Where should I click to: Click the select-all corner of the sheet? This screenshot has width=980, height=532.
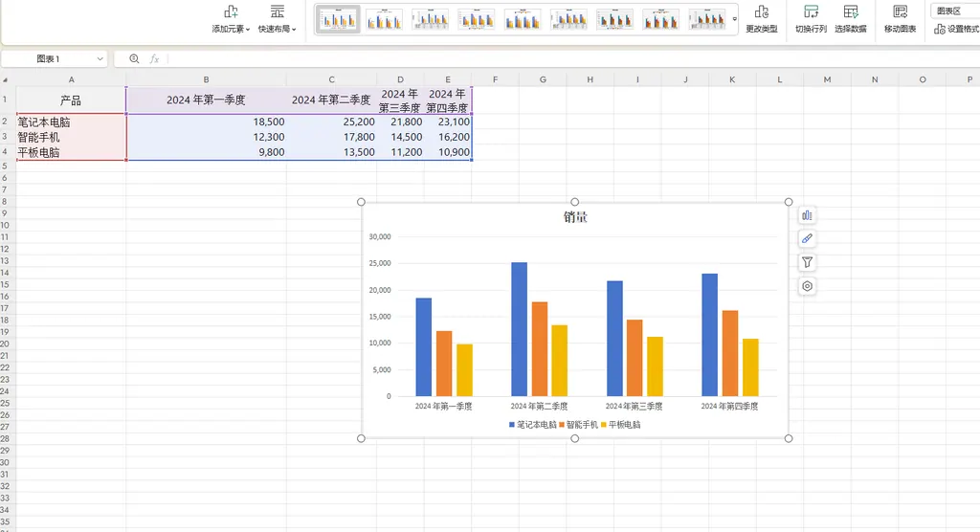click(x=6, y=79)
